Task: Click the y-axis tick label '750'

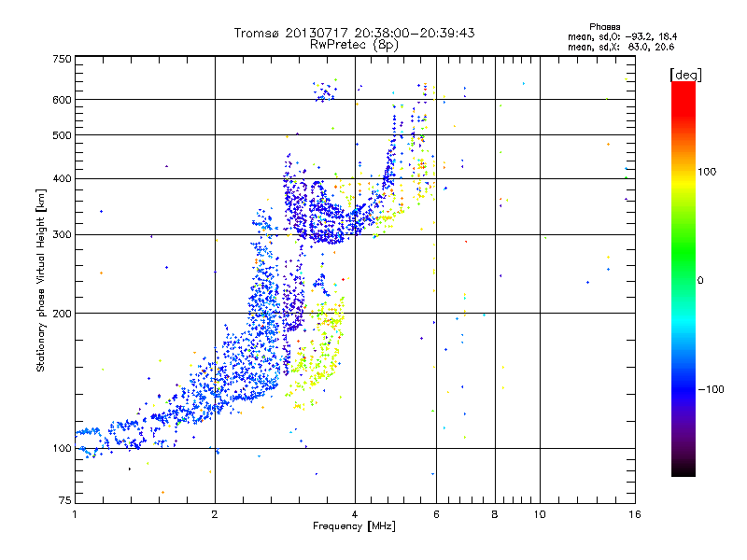Action: click(x=62, y=59)
